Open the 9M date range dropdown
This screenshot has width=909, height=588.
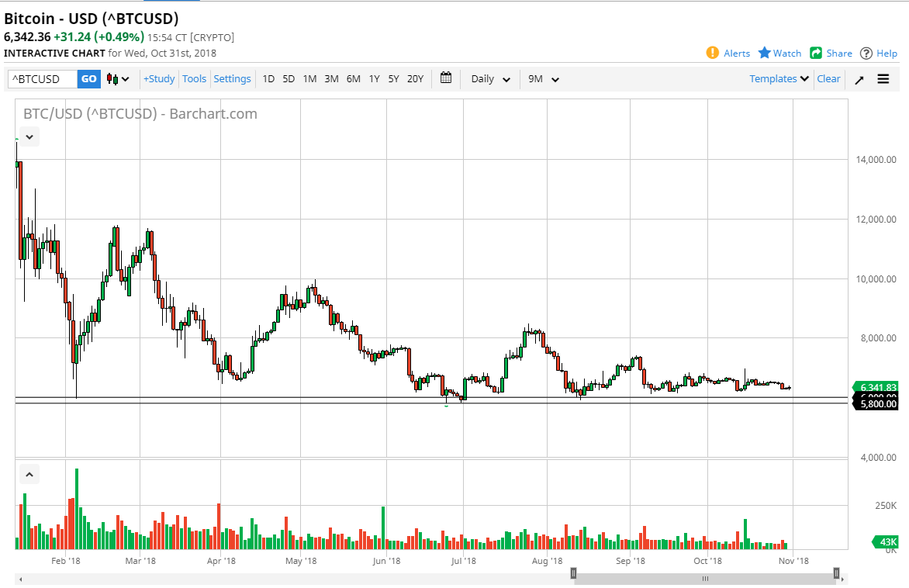(x=541, y=78)
